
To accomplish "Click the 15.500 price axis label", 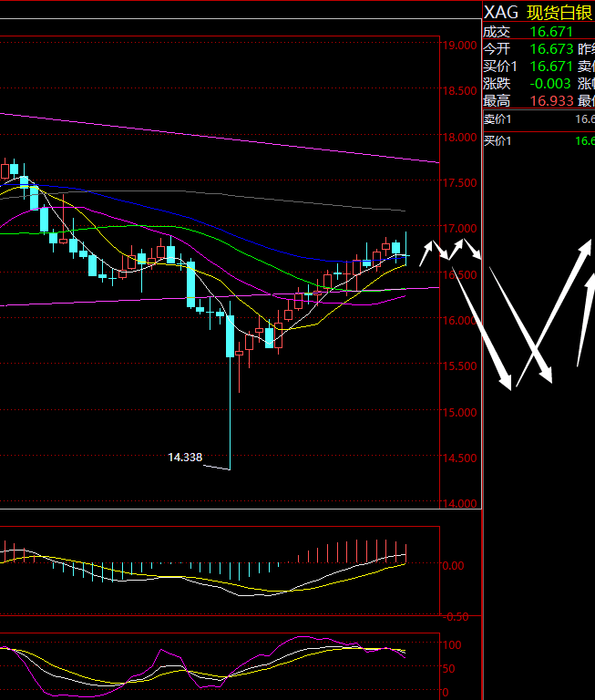I will pyautogui.click(x=459, y=365).
